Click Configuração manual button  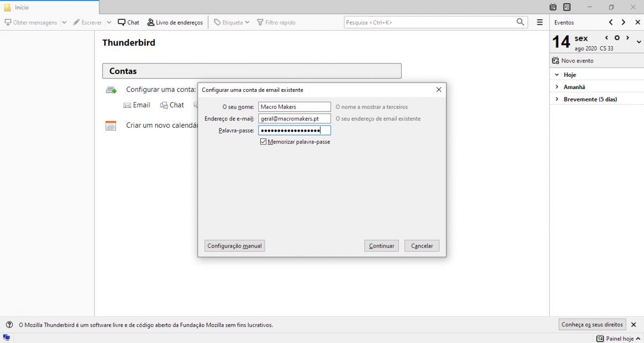click(x=235, y=246)
